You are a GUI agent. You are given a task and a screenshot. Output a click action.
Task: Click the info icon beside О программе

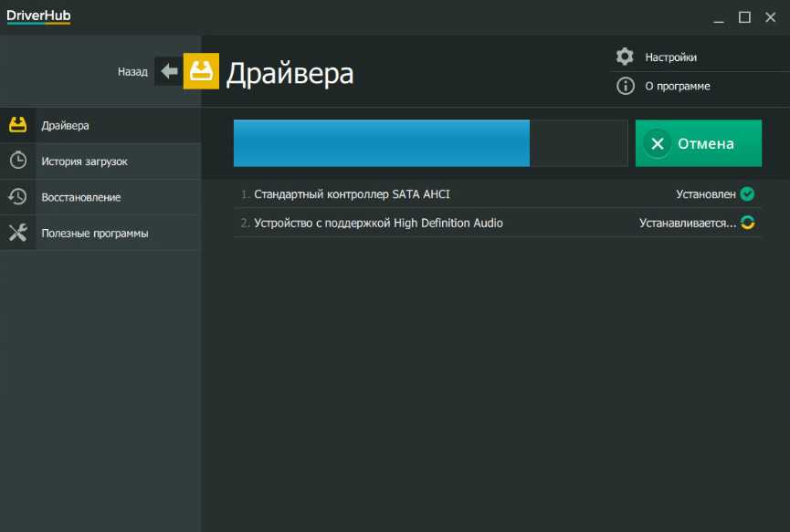click(625, 86)
